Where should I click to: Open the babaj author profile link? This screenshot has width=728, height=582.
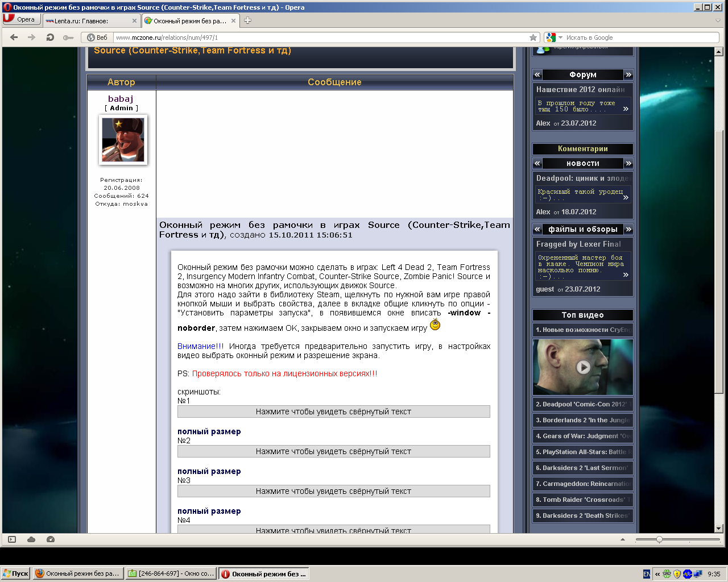tap(121, 99)
